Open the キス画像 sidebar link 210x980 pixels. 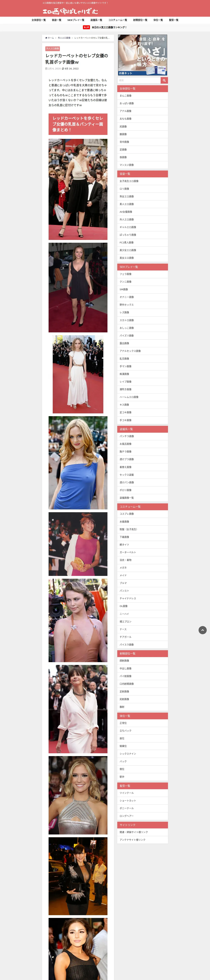tap(143, 405)
